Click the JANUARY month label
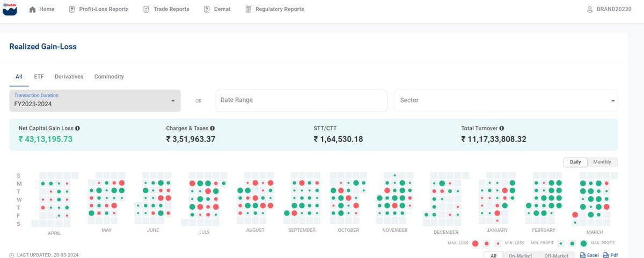Image resolution: width=644 pixels, height=258 pixels. pos(497,230)
